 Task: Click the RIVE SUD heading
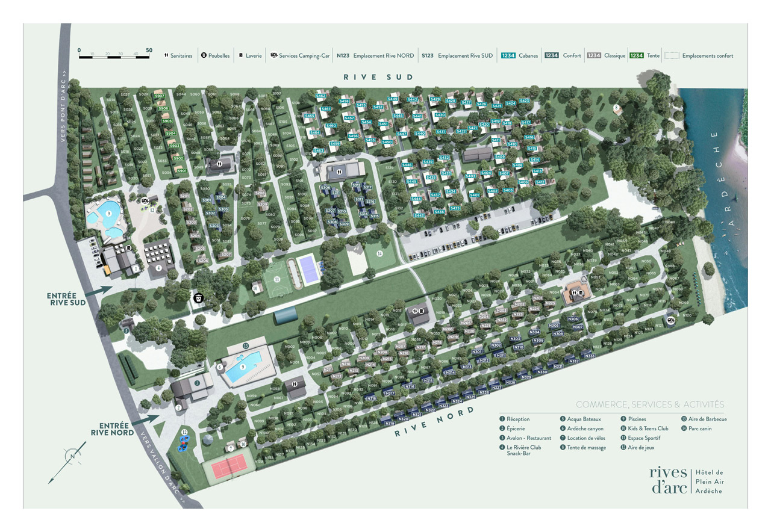[378, 77]
